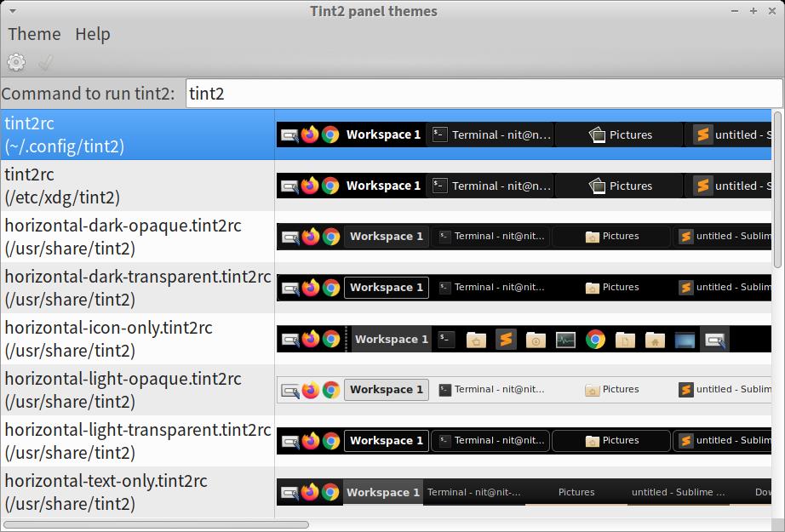Click the checkmark apply toolbar icon

[46, 62]
